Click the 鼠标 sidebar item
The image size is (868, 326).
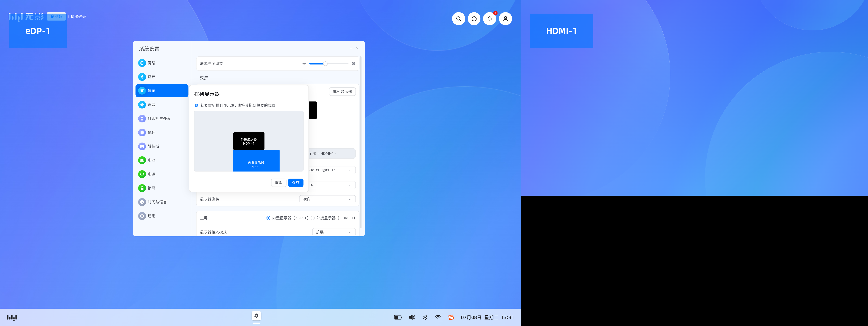[x=162, y=133]
